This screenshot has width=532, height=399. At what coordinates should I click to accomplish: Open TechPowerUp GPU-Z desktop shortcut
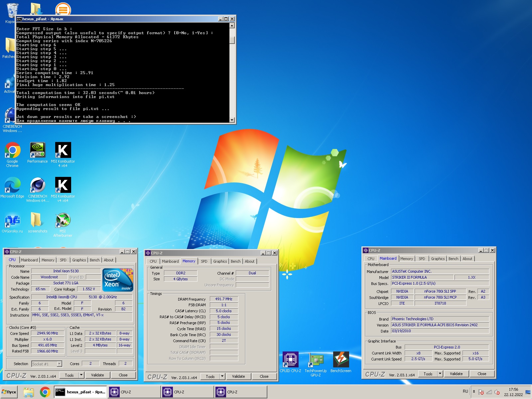click(x=316, y=364)
